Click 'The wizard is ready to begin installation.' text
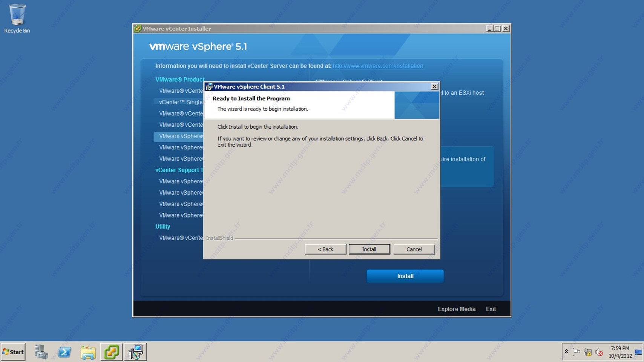Screen dimensions: 644x362 tap(263, 109)
